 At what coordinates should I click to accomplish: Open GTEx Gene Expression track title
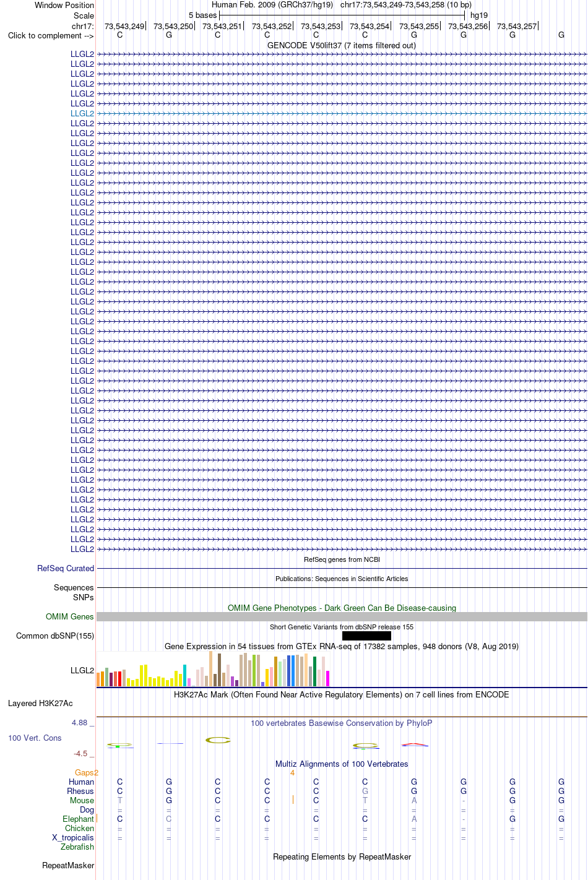coord(342,646)
